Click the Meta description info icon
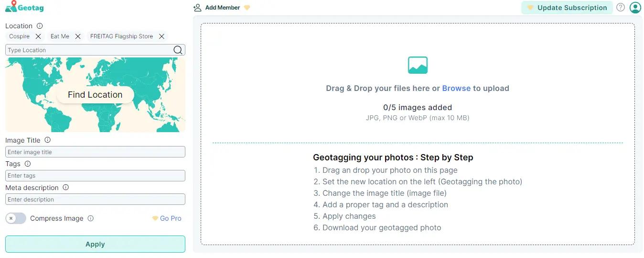Image resolution: width=644 pixels, height=258 pixels. pos(66,188)
